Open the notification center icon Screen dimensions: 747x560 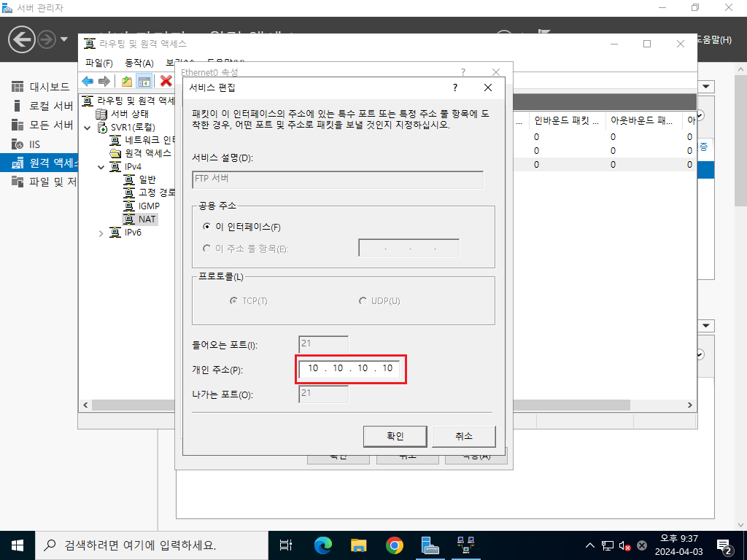tap(724, 546)
